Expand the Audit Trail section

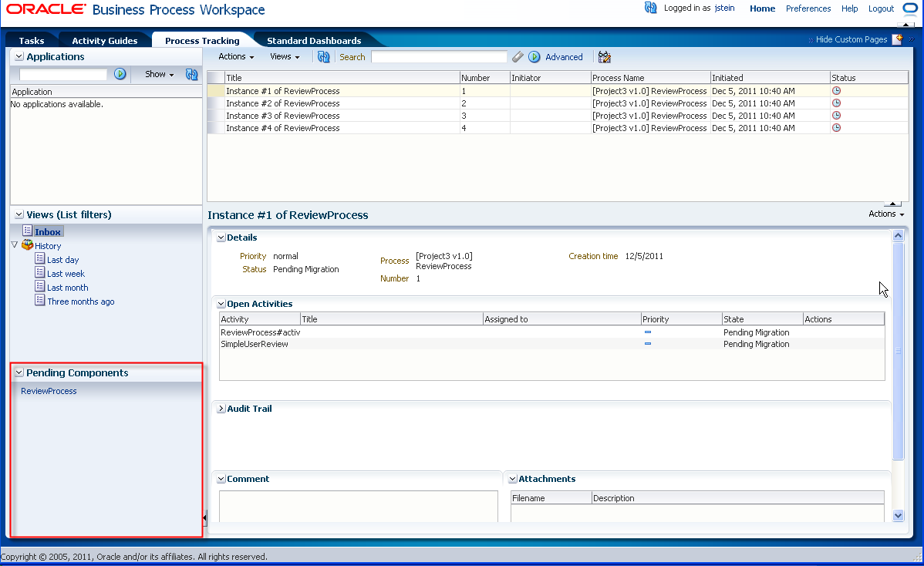pyautogui.click(x=221, y=408)
